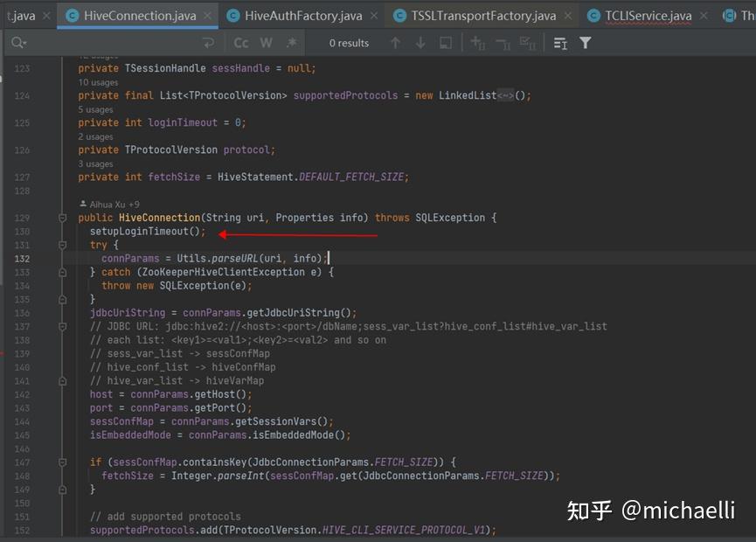The width and height of the screenshot is (756, 542).
Task: Open the search filter funnel icon
Action: tap(585, 42)
